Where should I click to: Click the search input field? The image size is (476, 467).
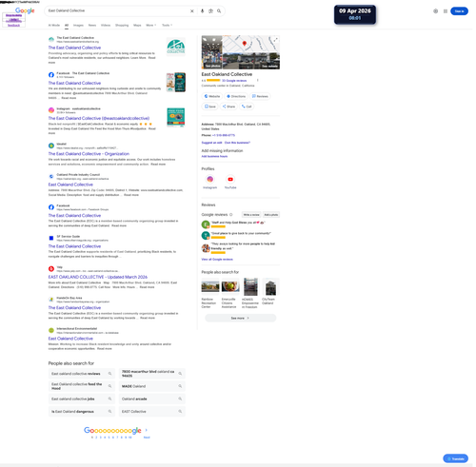tap(117, 10)
